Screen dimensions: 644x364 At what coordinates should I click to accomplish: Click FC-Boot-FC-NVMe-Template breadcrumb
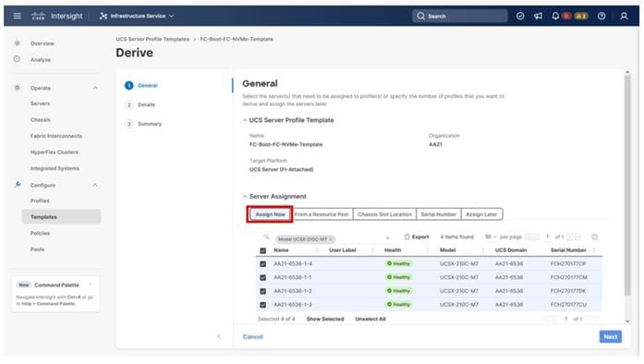[237, 39]
